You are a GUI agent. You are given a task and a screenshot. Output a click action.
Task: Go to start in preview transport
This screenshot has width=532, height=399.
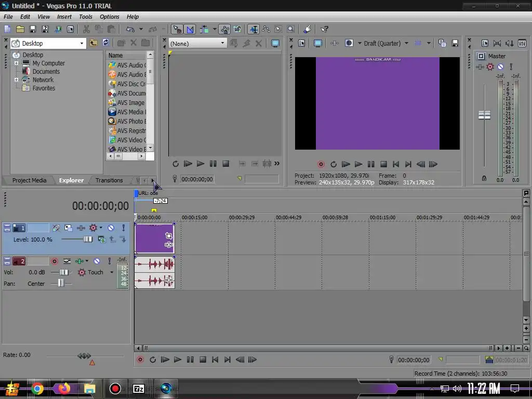tap(395, 164)
